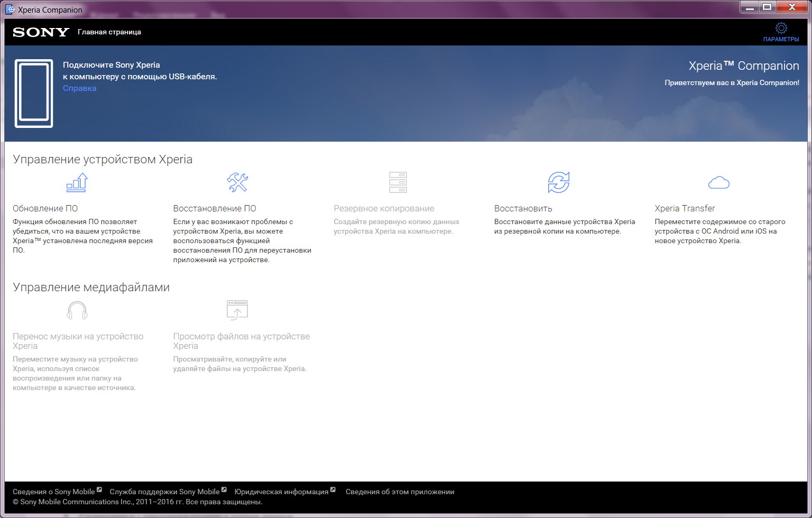Select Перенос музыки на устройство Xperia
The height and width of the screenshot is (518, 812).
(x=78, y=341)
